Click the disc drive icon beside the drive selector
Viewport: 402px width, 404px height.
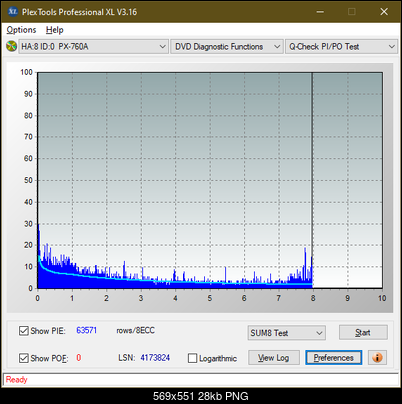[x=11, y=46]
